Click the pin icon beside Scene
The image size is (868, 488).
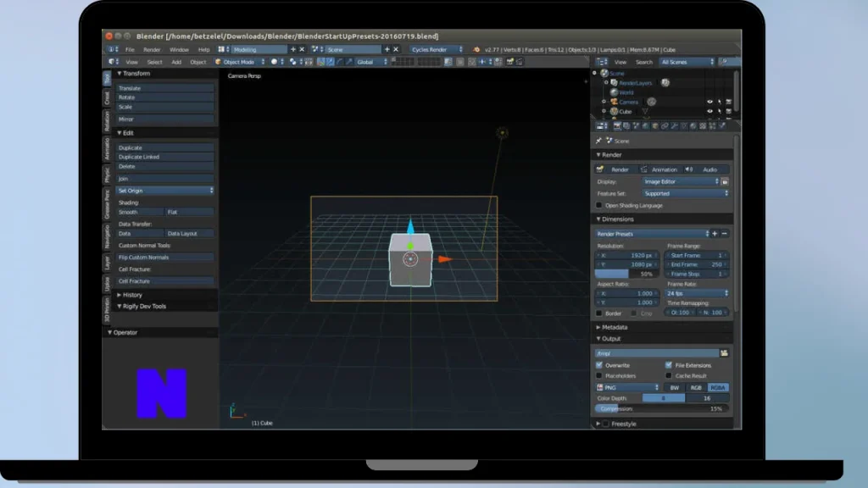(x=598, y=141)
